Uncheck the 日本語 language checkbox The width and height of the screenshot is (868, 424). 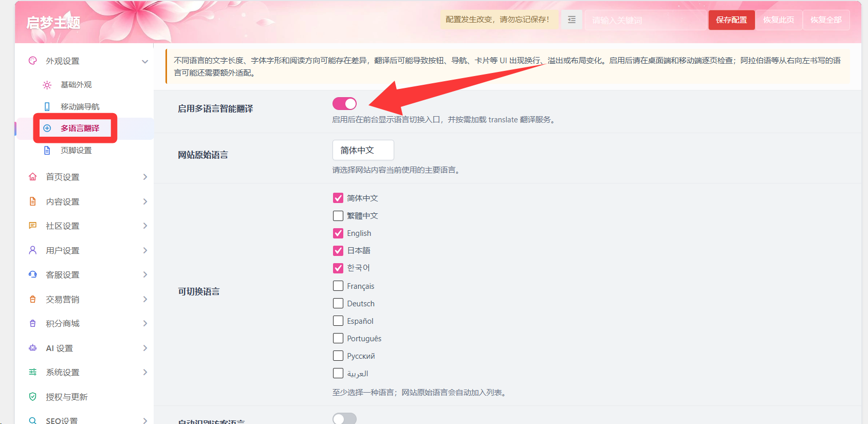pos(338,251)
